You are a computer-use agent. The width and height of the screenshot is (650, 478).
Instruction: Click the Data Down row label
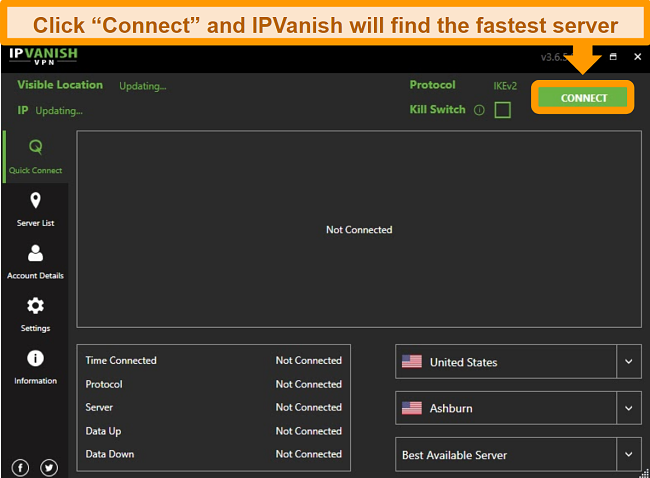(x=110, y=454)
